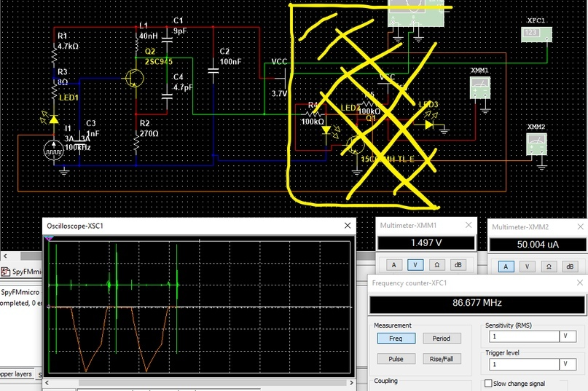Select the C2 100nF capacitor

point(213,71)
